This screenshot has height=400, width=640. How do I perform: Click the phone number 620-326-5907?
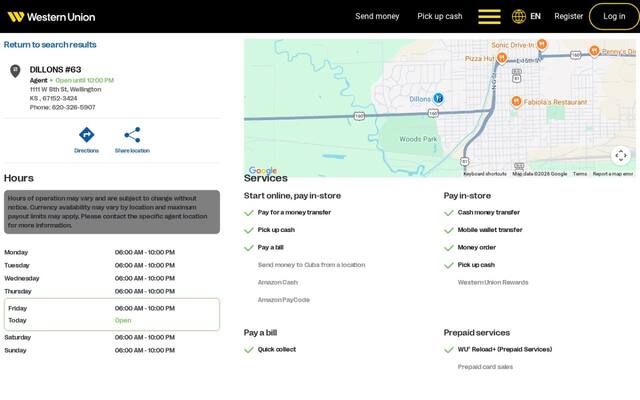(x=73, y=107)
